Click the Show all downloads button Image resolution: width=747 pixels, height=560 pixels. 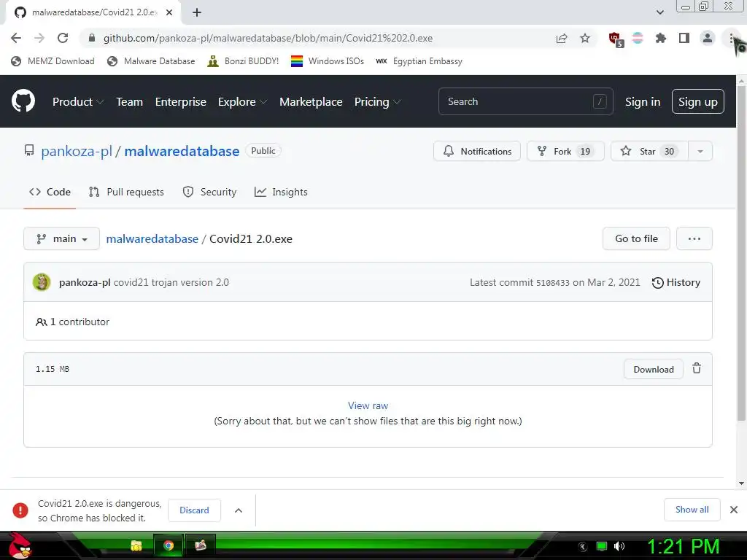tap(692, 510)
